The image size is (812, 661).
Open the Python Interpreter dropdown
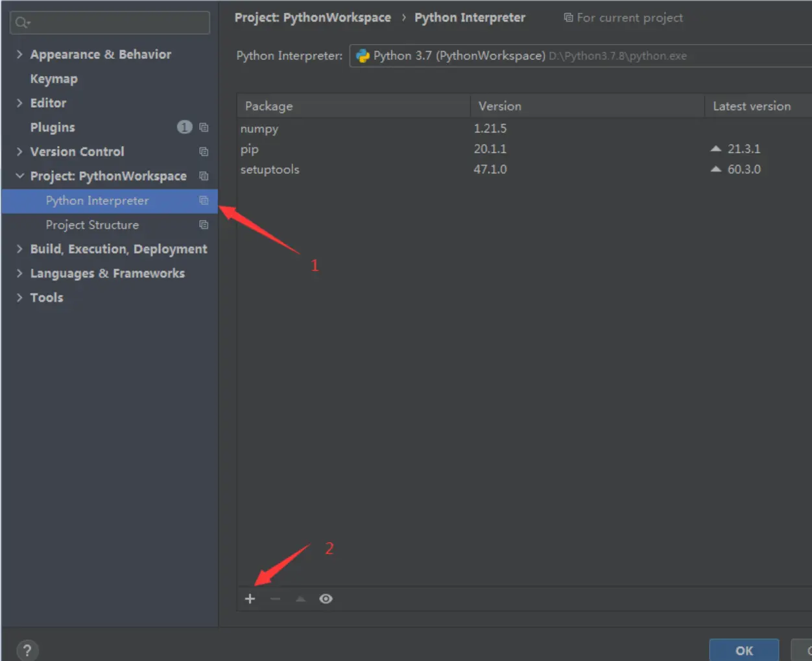coord(580,56)
